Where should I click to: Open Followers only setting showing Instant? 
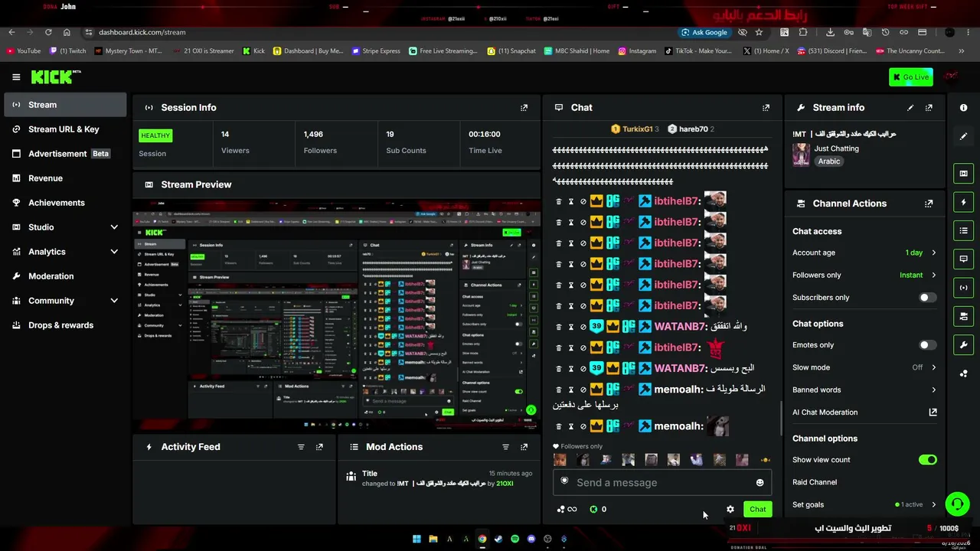pos(864,275)
